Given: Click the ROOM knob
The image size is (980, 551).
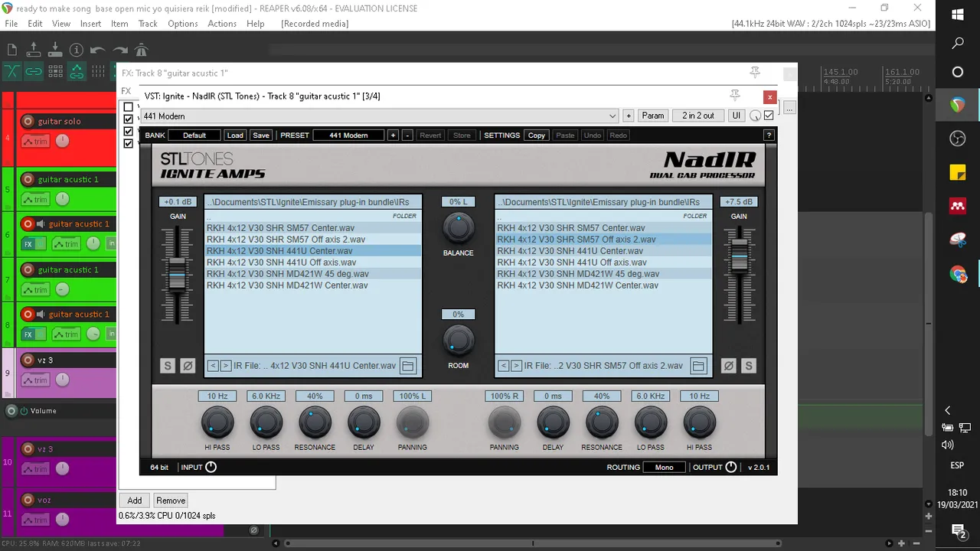Looking at the screenshot, I should coord(458,340).
